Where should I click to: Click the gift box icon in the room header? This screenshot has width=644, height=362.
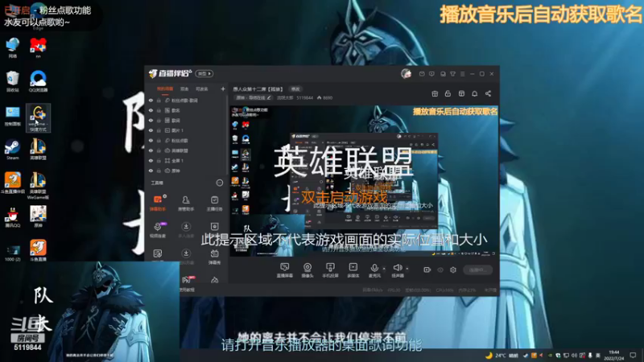(x=435, y=93)
